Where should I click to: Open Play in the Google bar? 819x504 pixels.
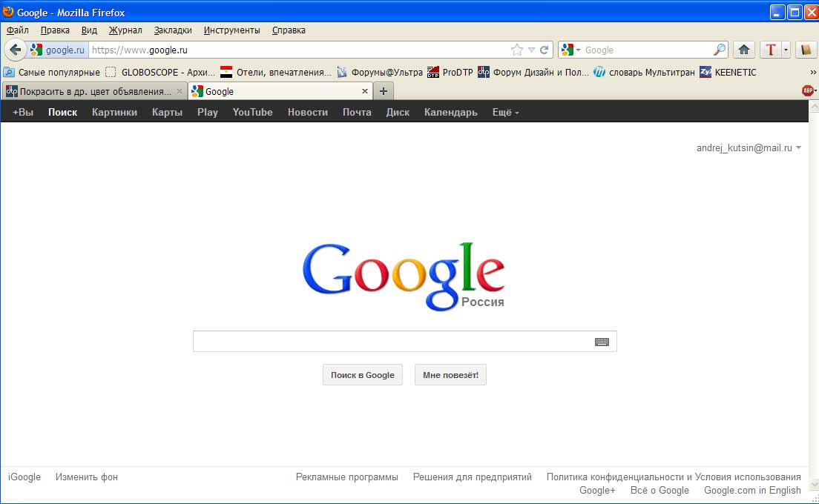208,112
